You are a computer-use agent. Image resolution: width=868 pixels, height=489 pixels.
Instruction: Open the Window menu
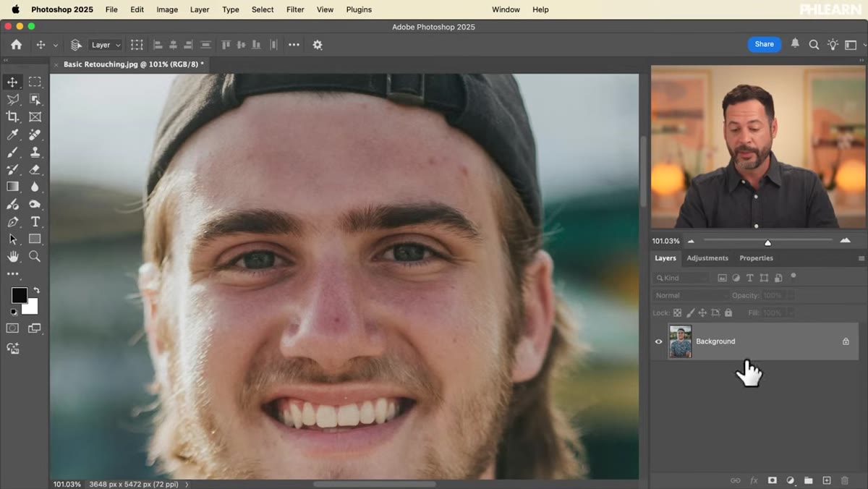506,9
